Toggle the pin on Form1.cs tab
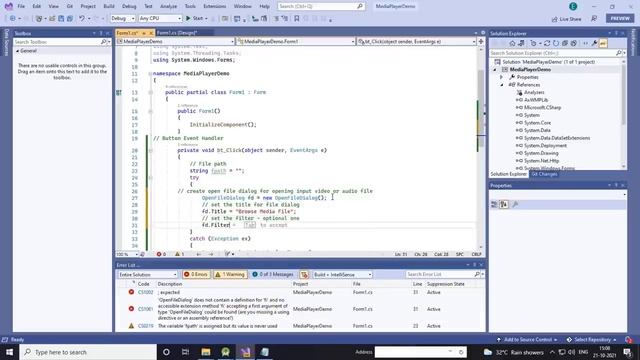 point(144,33)
